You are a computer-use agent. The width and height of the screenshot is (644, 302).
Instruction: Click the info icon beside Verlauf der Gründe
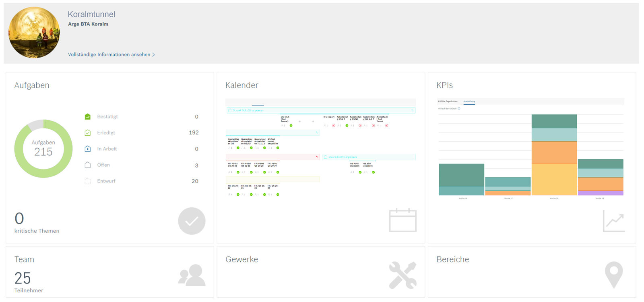[459, 108]
